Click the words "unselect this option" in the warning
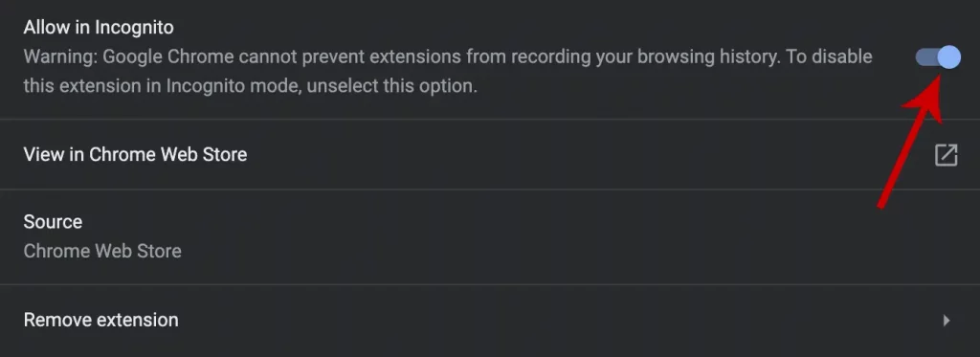Screen dimensions: 980x357 coord(391,86)
